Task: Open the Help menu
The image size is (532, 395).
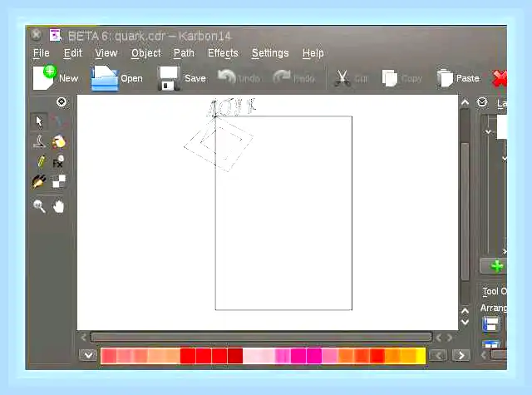Action: 313,53
